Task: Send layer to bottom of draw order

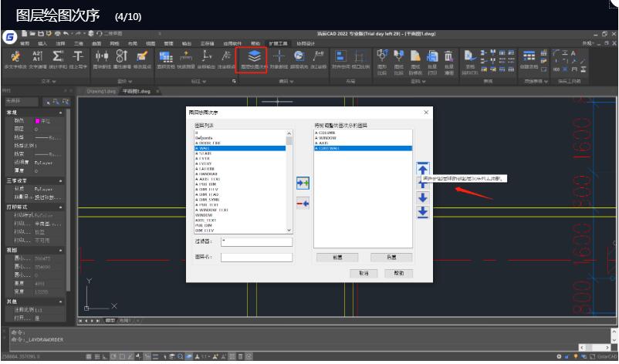Action: (422, 211)
